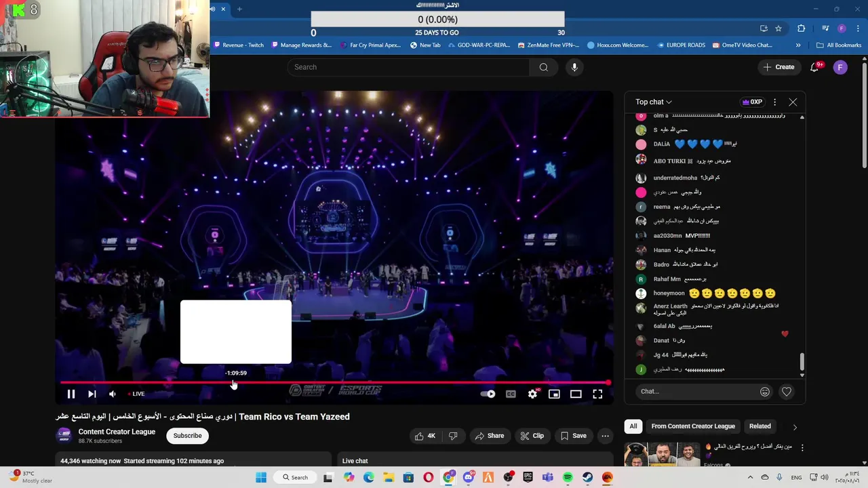Open Windows Start menu
Image resolution: width=868 pixels, height=488 pixels.
pos(261,477)
